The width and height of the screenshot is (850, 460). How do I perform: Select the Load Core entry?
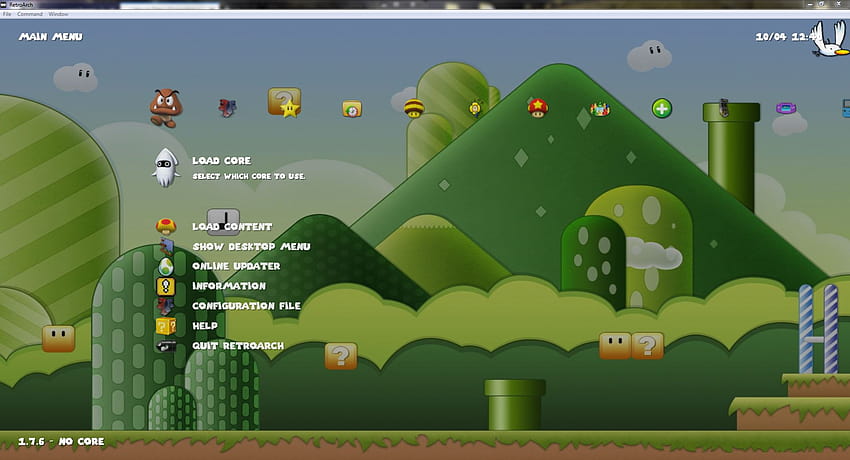[x=222, y=160]
